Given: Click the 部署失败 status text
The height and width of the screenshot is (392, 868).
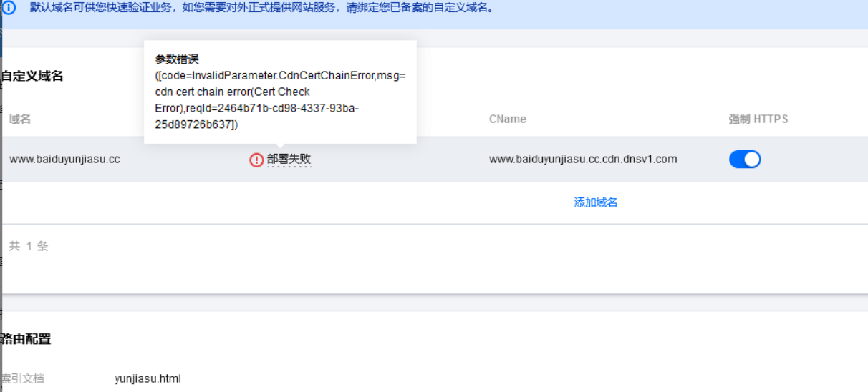Looking at the screenshot, I should [289, 160].
